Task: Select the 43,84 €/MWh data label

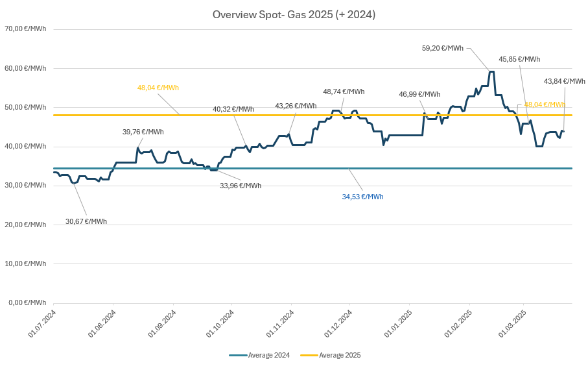Action: point(564,81)
